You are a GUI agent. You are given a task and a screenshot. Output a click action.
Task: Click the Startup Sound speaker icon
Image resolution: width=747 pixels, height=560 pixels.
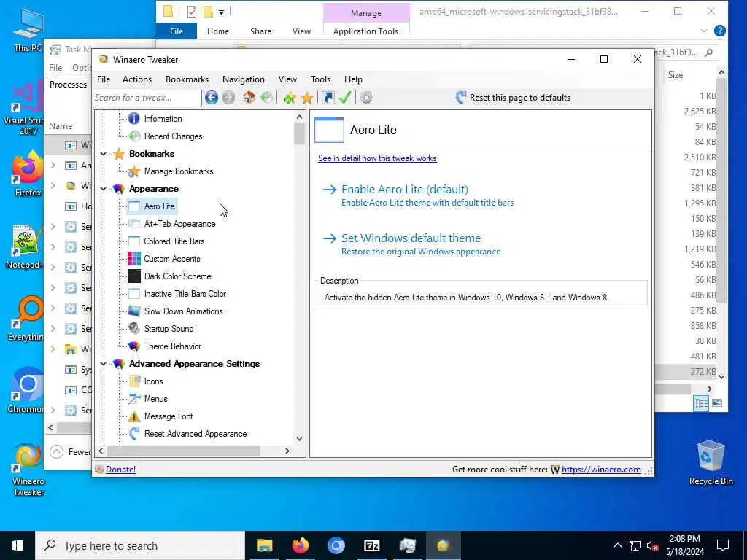[x=134, y=329]
